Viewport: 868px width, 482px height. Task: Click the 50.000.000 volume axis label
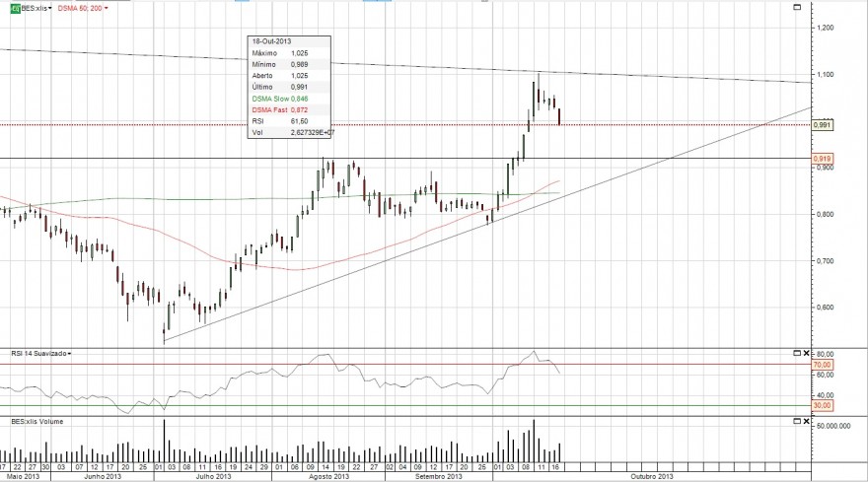833,426
